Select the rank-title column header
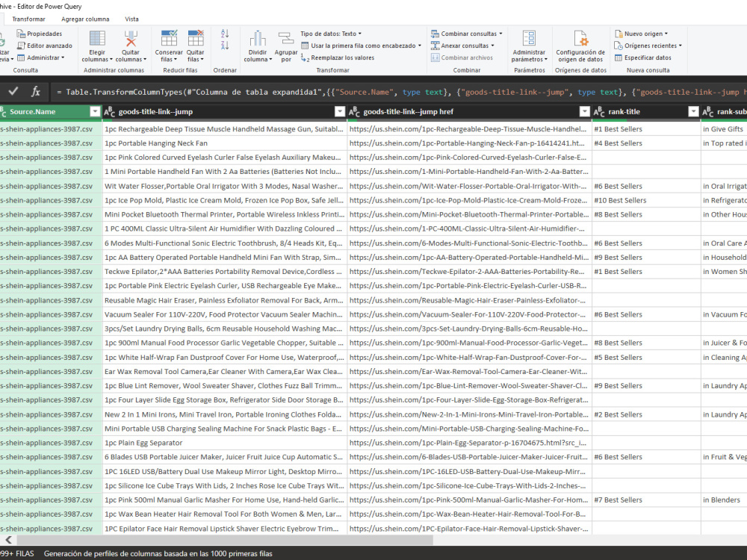The width and height of the screenshot is (747, 560). pos(646,111)
